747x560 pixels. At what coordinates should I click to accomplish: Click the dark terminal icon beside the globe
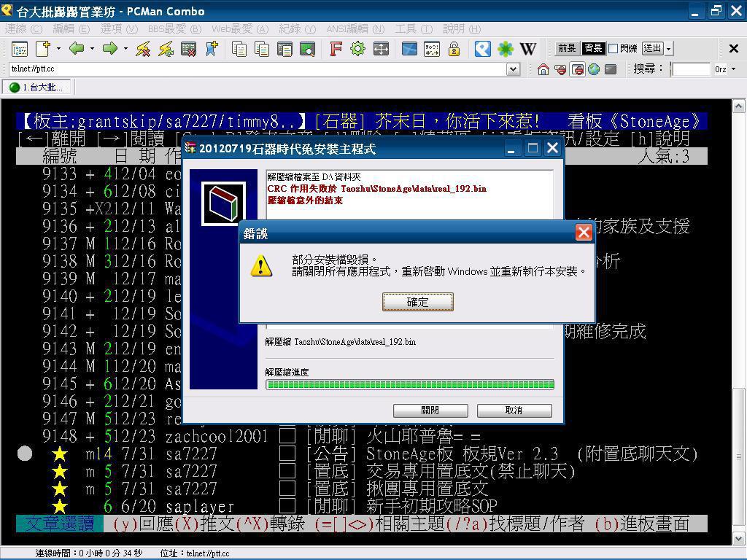pos(611,69)
